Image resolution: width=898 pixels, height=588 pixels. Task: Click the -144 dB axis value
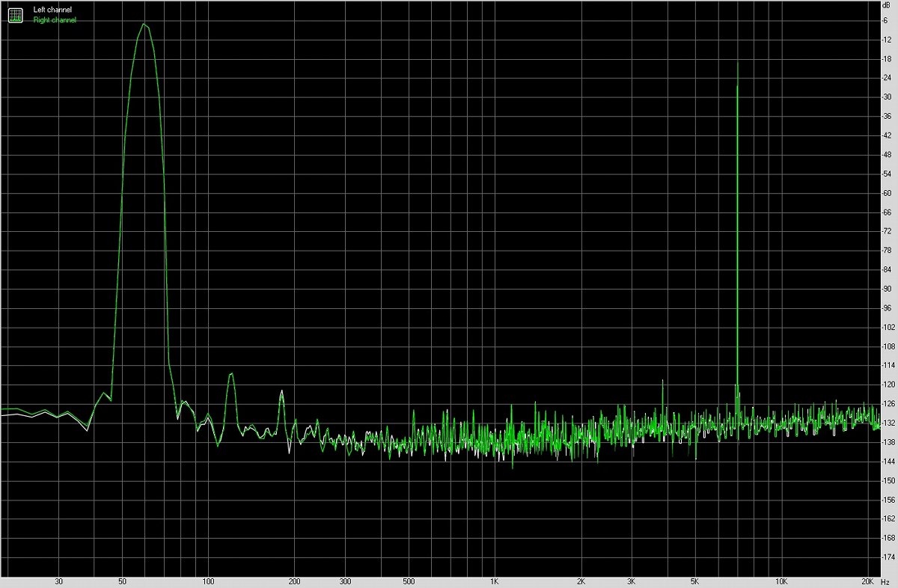pos(887,462)
